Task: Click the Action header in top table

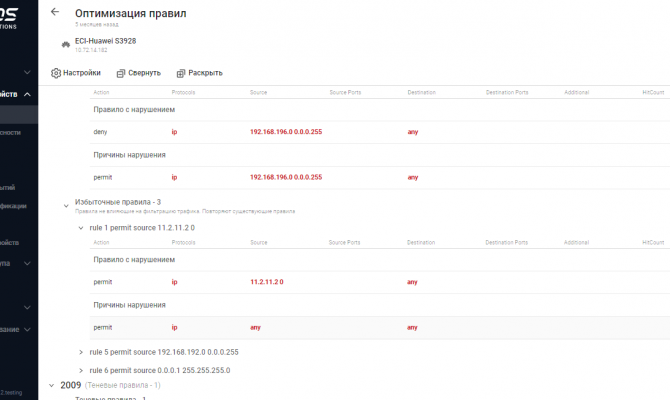Action: coord(101,92)
